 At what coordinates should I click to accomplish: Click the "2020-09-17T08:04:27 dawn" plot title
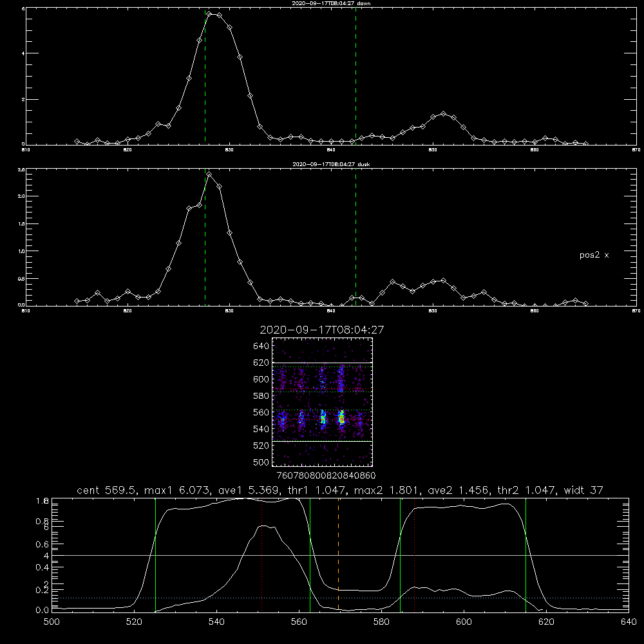click(x=331, y=3)
